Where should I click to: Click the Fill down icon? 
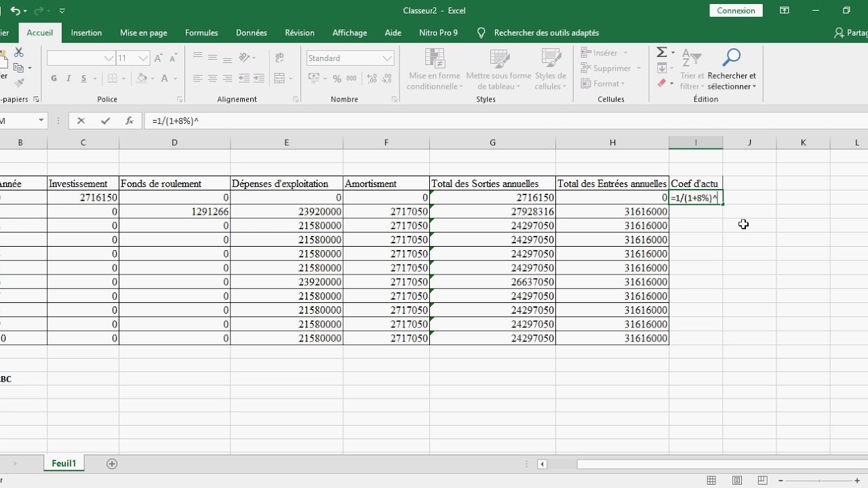[662, 68]
